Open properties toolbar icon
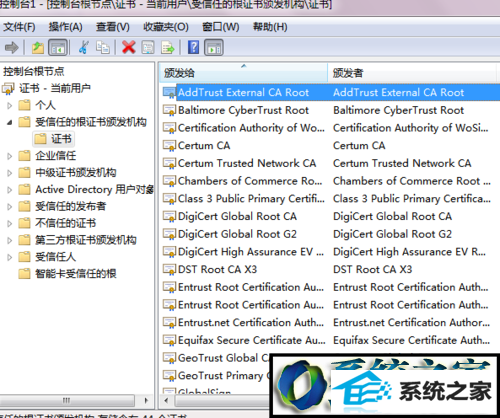 coord(148,47)
